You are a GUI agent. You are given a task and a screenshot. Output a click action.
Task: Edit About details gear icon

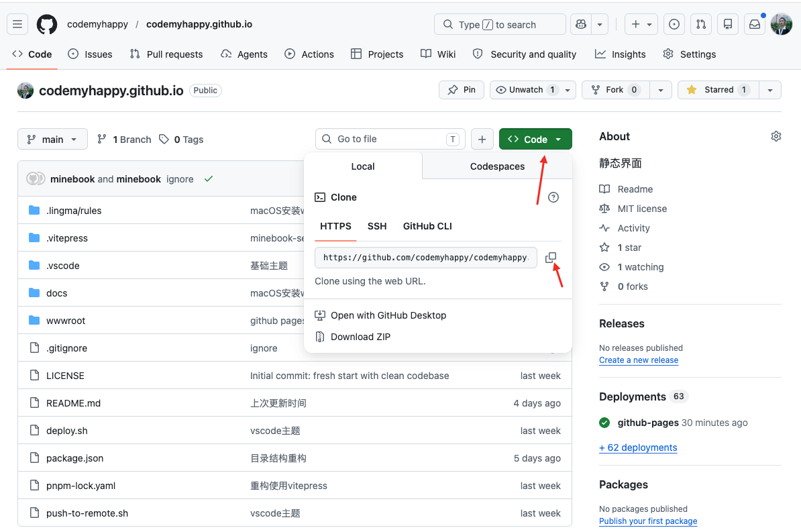pos(776,136)
